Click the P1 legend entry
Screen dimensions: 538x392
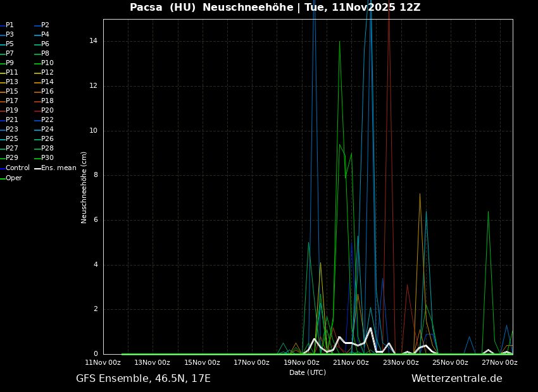tap(9, 25)
